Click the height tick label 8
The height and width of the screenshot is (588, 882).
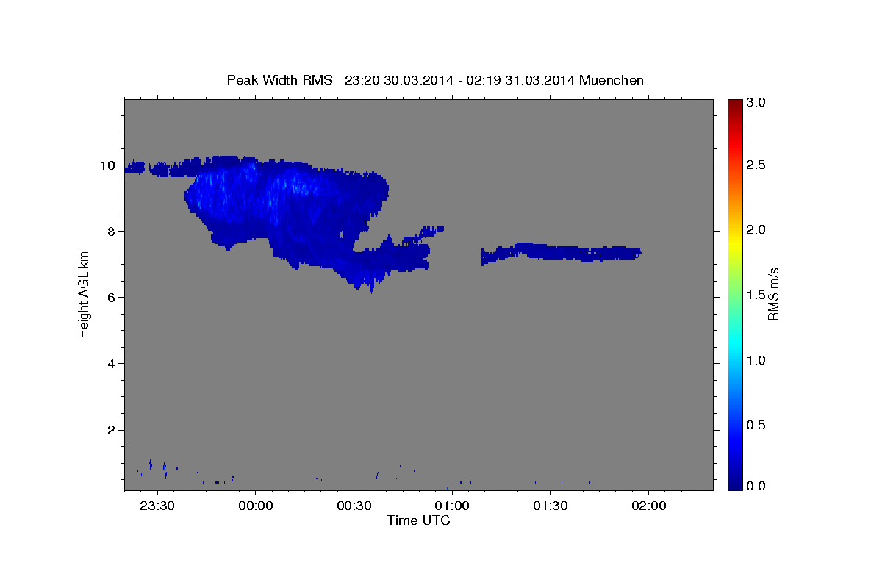click(112, 232)
